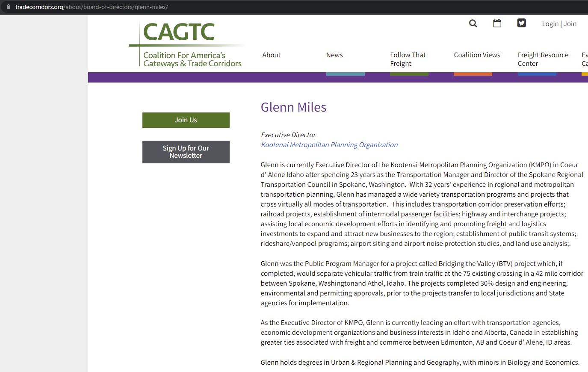Click the padlock icon in address bar
Image resolution: width=588 pixels, height=372 pixels.
coord(8,7)
